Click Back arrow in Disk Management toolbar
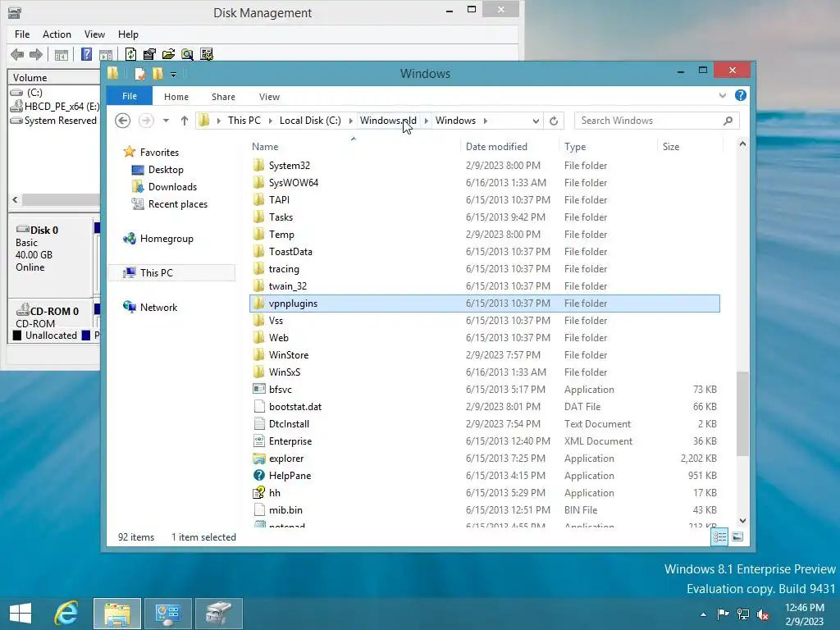The height and width of the screenshot is (630, 840). 17,54
